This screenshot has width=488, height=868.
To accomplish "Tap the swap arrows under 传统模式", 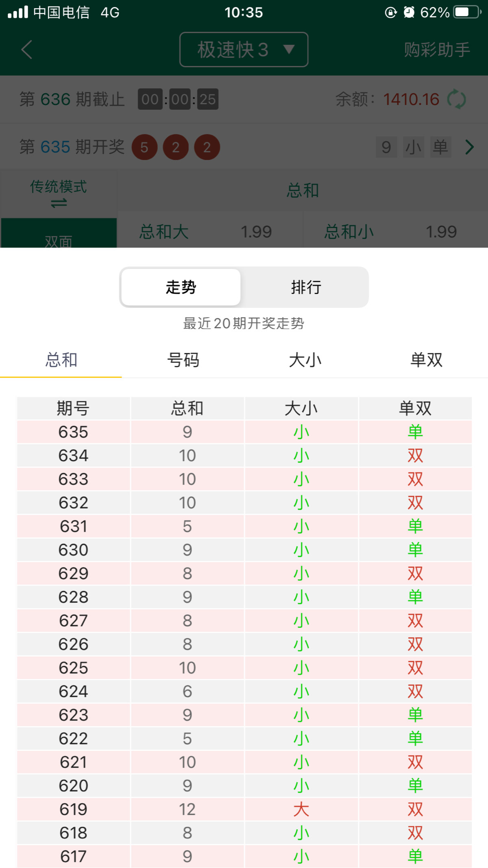I will 59,203.
